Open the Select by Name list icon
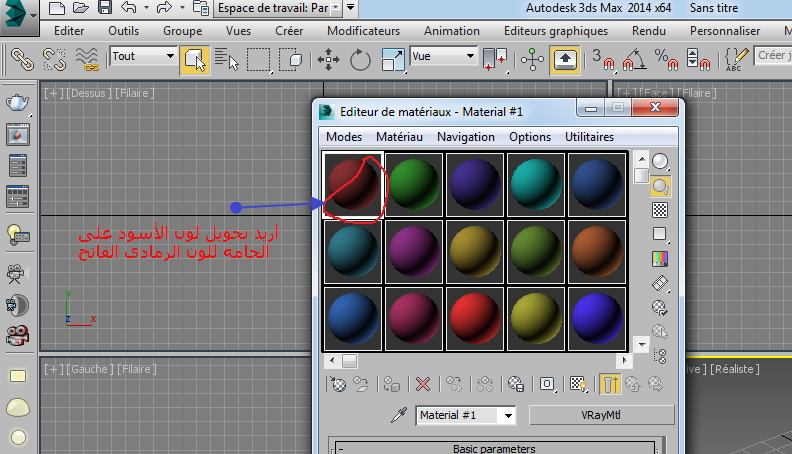Image resolution: width=792 pixels, height=454 pixels. pyautogui.click(x=226, y=59)
